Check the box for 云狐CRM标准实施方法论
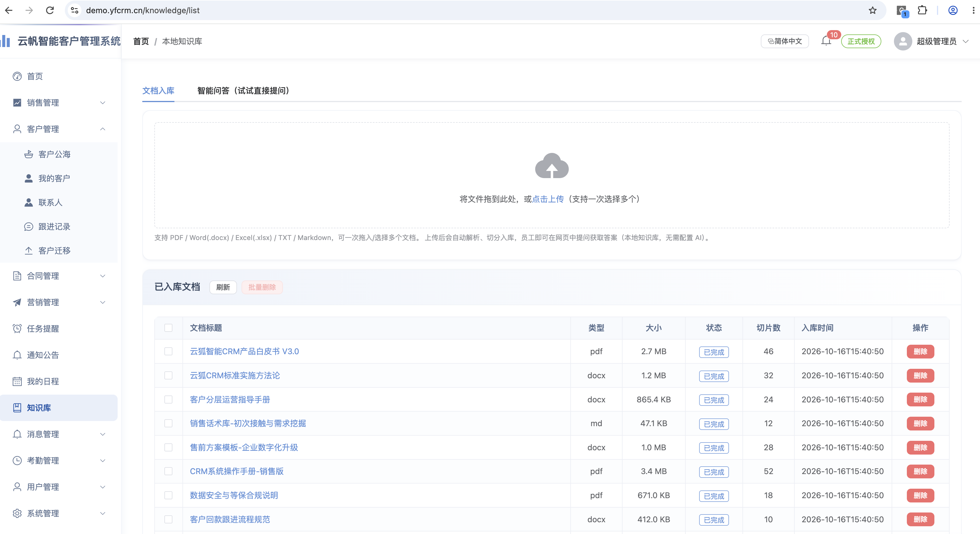Viewport: 980px width, 534px height. click(x=168, y=375)
